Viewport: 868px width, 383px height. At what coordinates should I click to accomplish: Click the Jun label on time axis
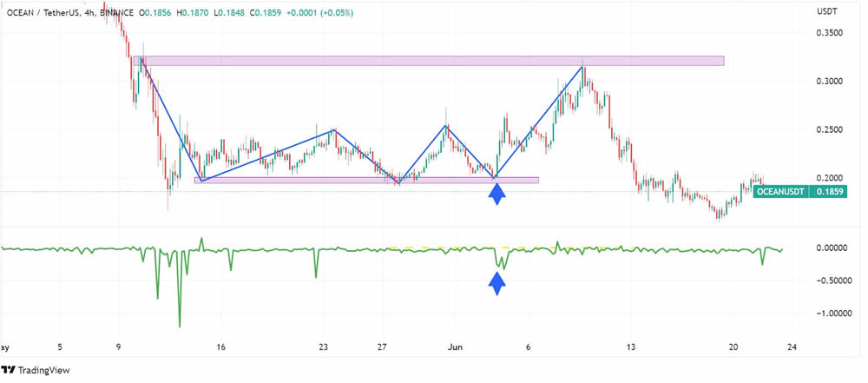click(456, 347)
